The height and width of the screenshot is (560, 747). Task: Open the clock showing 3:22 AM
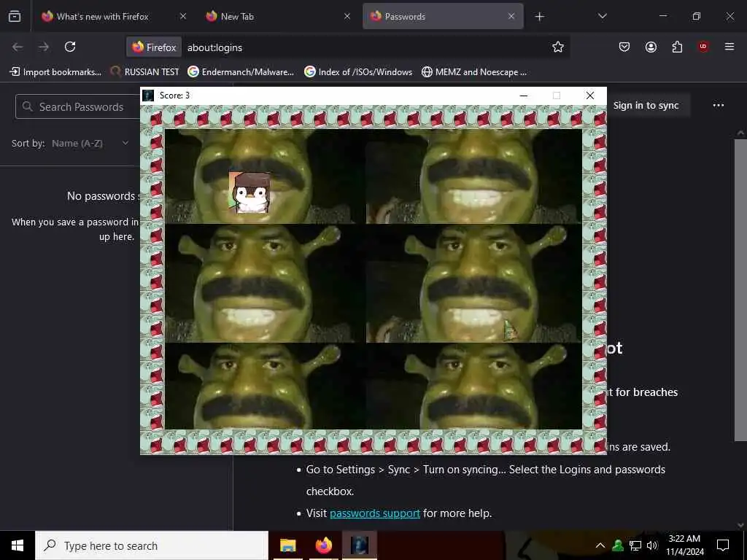coord(684,545)
